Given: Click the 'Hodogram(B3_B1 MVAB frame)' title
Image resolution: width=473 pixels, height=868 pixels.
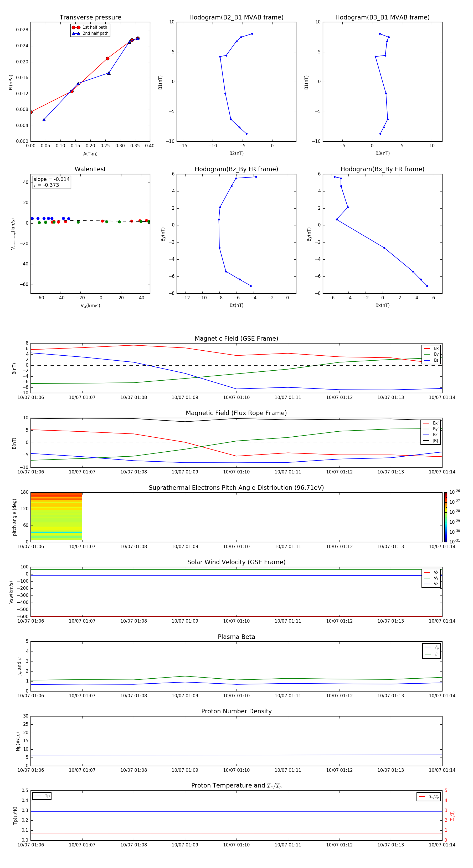Looking at the screenshot, I should click(382, 18).
